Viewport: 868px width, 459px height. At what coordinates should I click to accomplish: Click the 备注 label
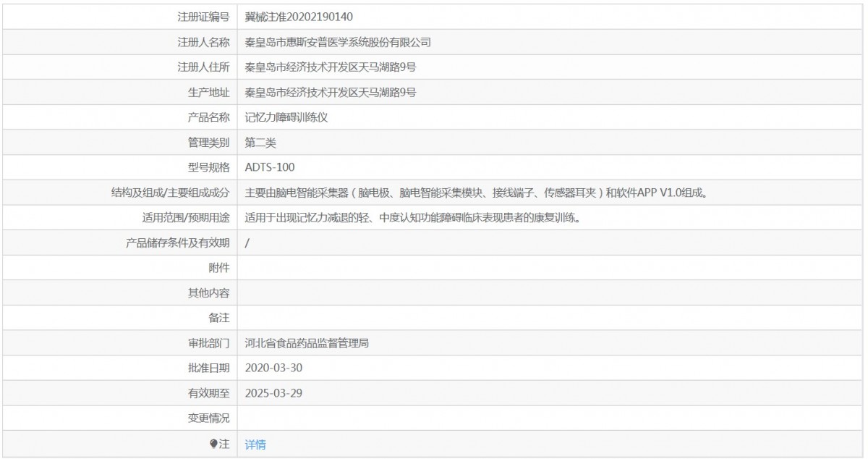pyautogui.click(x=219, y=318)
